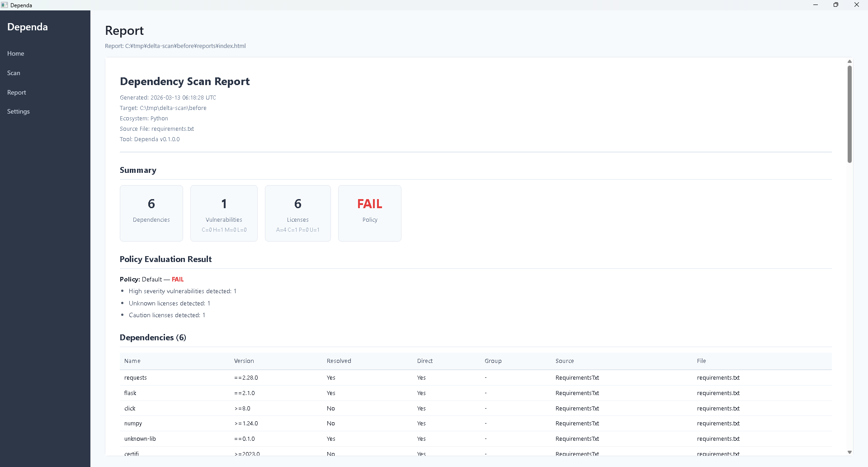Viewport: 868px width, 467px height.
Task: Sort the table by Name column
Action: click(x=132, y=361)
